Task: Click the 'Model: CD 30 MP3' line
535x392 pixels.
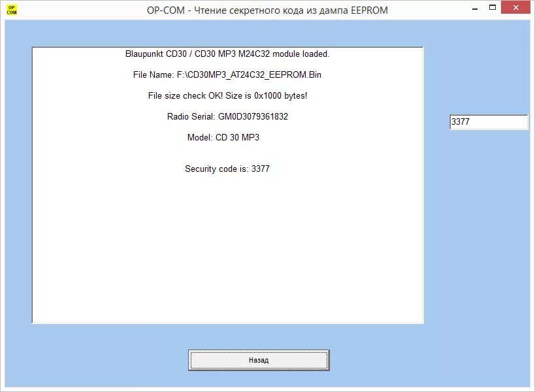Action: [223, 137]
